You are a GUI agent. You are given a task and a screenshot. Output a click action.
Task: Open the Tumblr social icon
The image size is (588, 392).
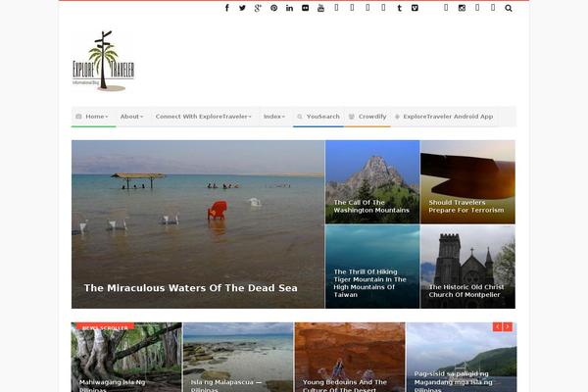(400, 8)
